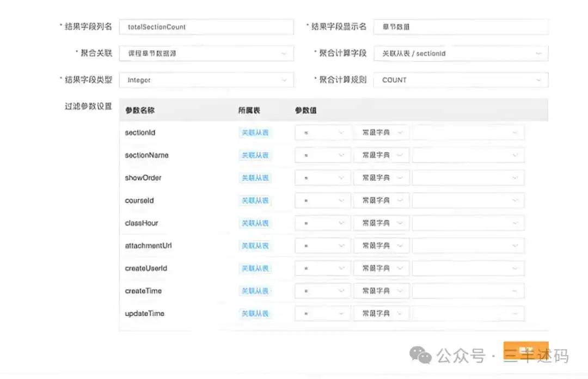Click the courseId parameter name
This screenshot has height=379, width=588.
(139, 200)
